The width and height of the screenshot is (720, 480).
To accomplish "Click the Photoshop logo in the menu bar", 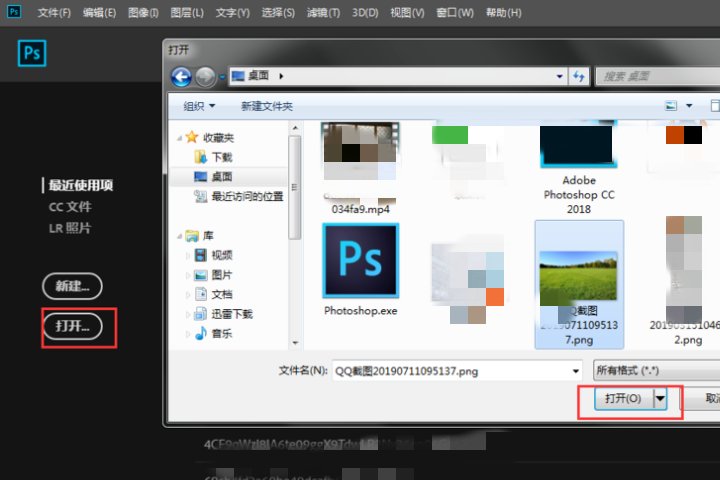I will [x=14, y=11].
